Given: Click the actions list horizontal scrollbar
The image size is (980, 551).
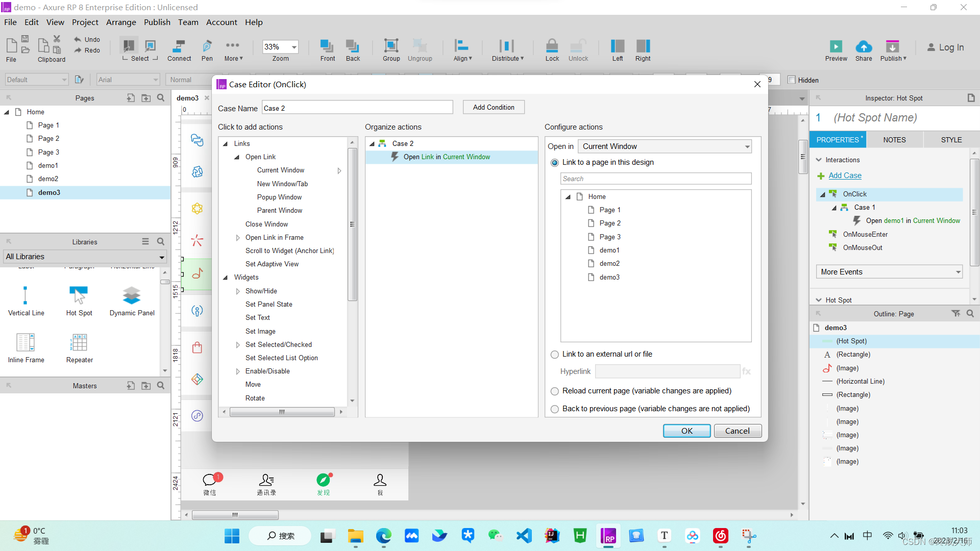Looking at the screenshot, I should 282,412.
